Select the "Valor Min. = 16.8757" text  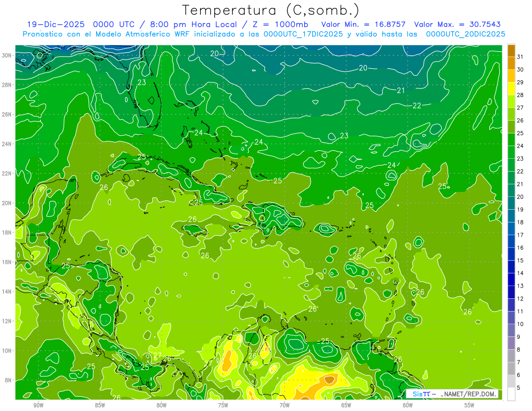[363, 24]
